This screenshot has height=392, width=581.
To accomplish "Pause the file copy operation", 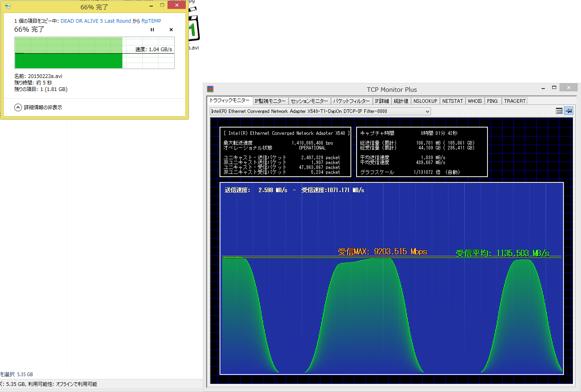I will coord(152,30).
